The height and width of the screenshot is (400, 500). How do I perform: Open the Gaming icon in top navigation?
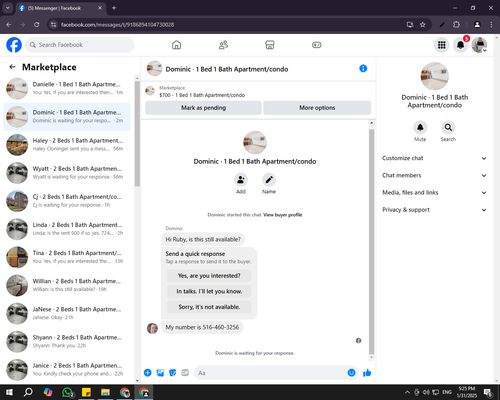(x=317, y=45)
